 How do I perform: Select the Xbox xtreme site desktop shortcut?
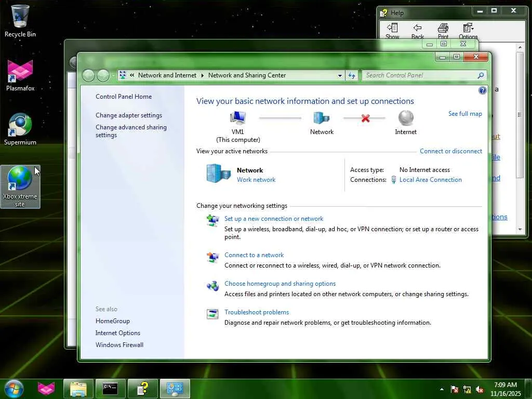[20, 187]
